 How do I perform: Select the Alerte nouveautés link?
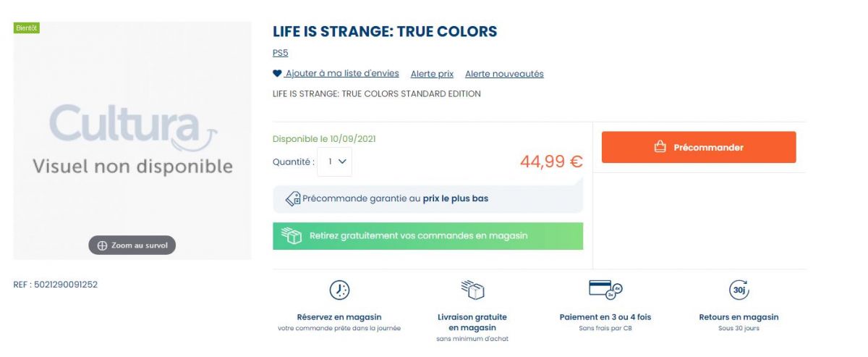(x=504, y=74)
